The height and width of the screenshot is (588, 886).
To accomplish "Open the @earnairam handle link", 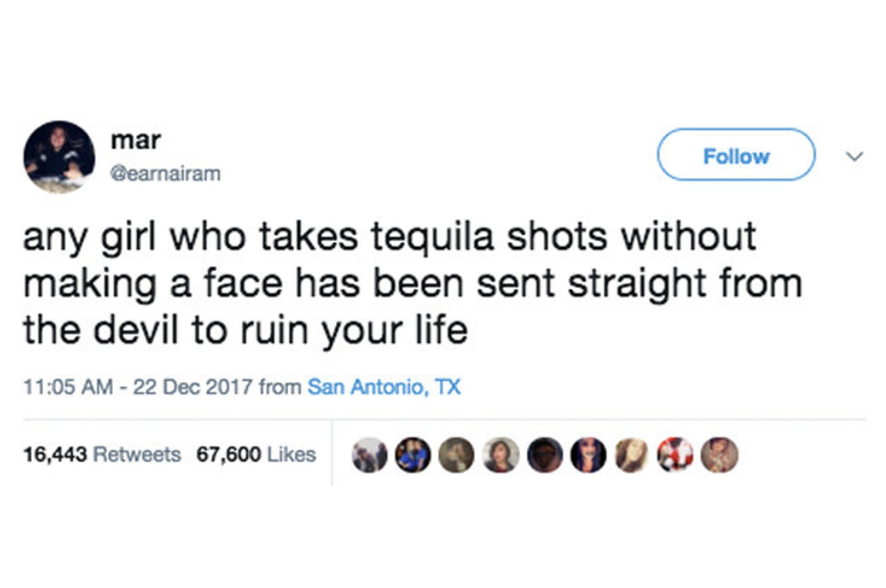I will [x=165, y=174].
